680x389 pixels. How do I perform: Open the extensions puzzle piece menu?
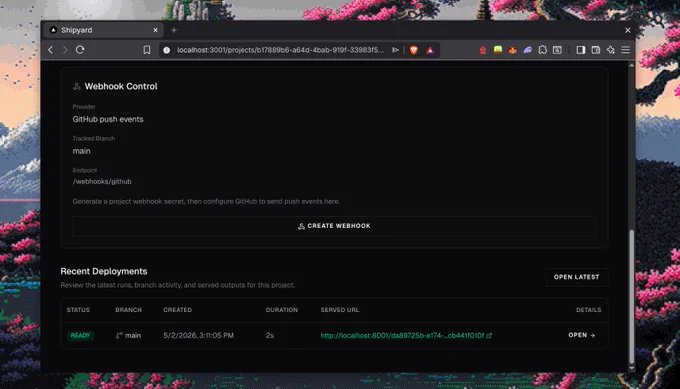pyautogui.click(x=543, y=50)
